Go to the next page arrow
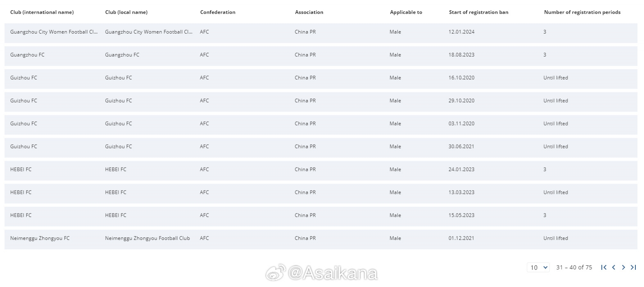 pos(624,267)
